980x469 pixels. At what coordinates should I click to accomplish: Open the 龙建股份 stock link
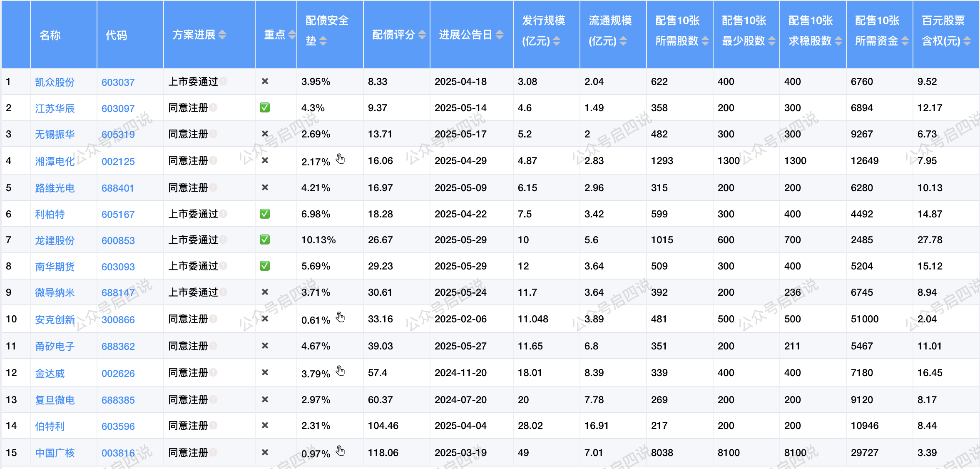pyautogui.click(x=55, y=240)
